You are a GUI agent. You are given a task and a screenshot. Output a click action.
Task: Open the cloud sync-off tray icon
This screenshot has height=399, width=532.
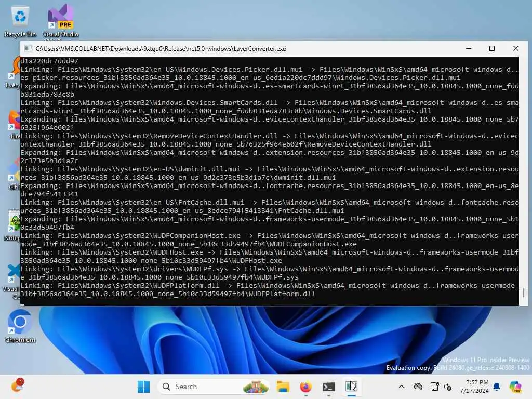click(418, 387)
